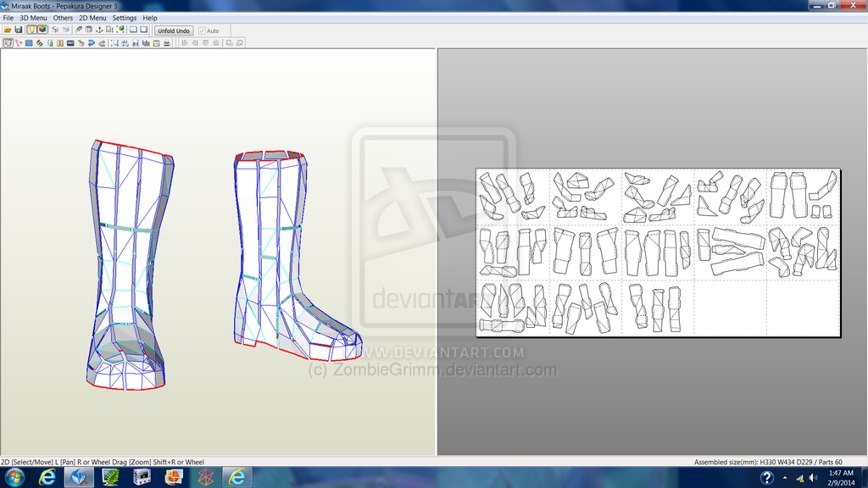Image resolution: width=868 pixels, height=488 pixels.
Task: Switch to split two-pane window layout
Action: (x=133, y=30)
